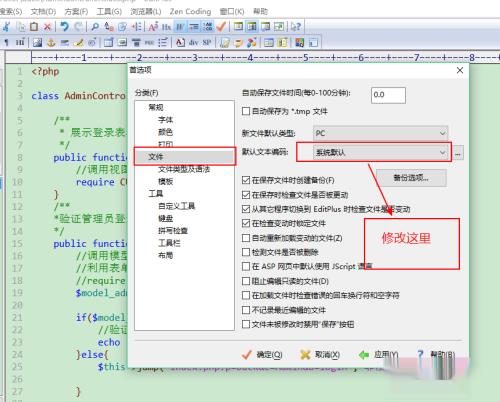Enable prevent editing read-only files (D) checkbox
The image size is (500, 402).
point(246,281)
